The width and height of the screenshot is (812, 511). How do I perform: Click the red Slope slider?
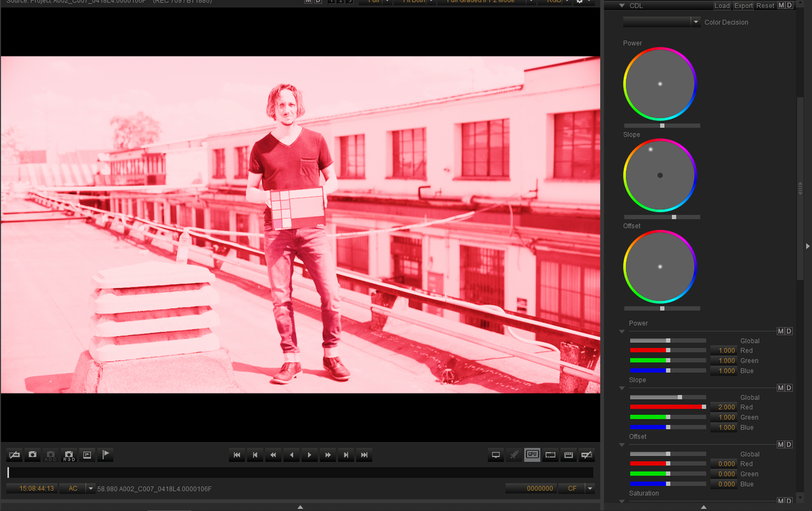tap(668, 407)
